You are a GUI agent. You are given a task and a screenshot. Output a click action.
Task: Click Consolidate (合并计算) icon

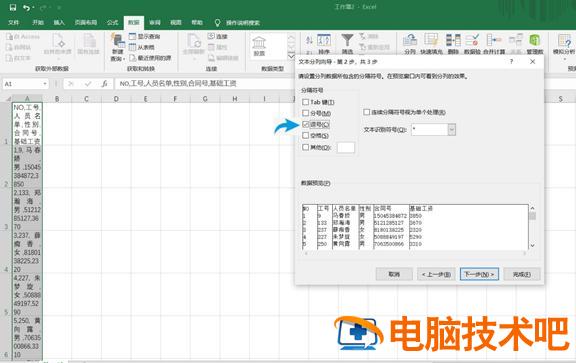click(x=494, y=40)
